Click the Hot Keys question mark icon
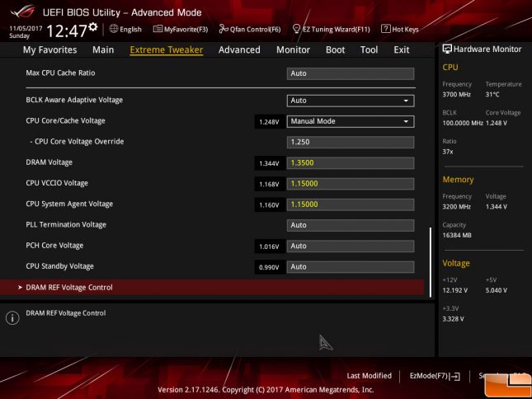 pos(386,29)
